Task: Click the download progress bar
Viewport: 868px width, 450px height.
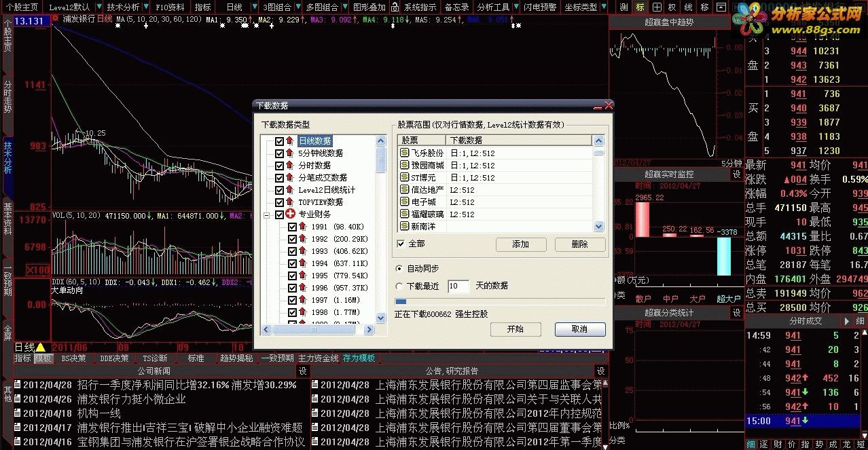Action: [500, 301]
